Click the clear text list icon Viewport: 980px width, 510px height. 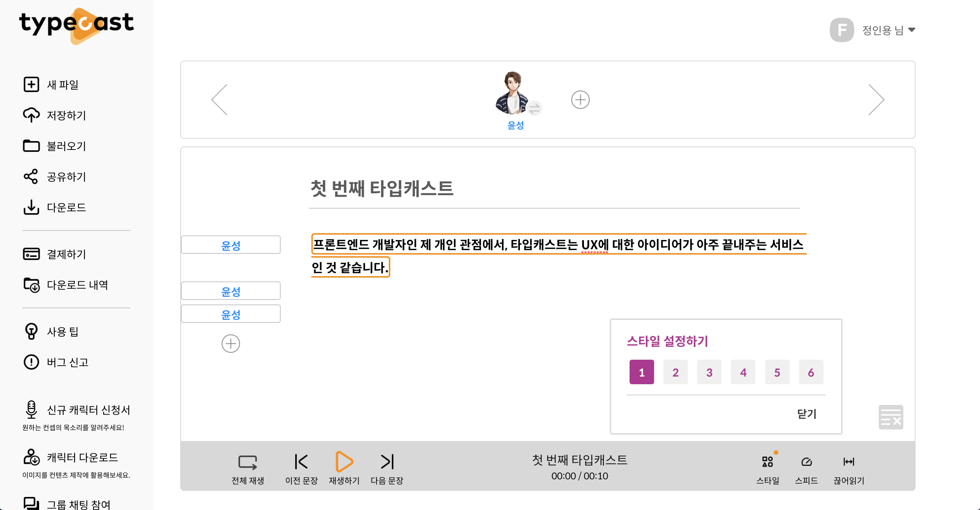coord(891,417)
